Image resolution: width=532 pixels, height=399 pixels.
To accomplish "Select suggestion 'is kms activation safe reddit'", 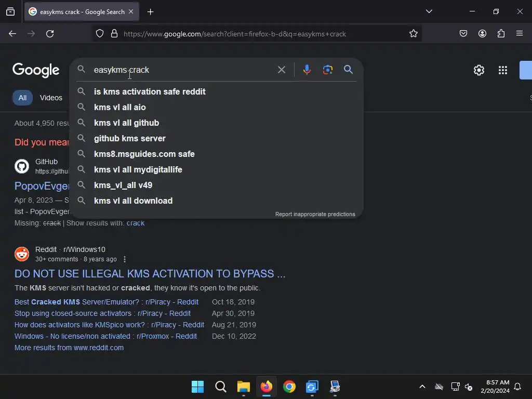I will (x=217, y=91).
